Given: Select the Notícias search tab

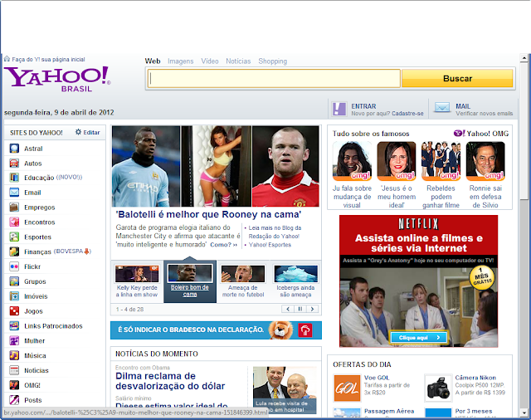Looking at the screenshot, I should click(238, 61).
